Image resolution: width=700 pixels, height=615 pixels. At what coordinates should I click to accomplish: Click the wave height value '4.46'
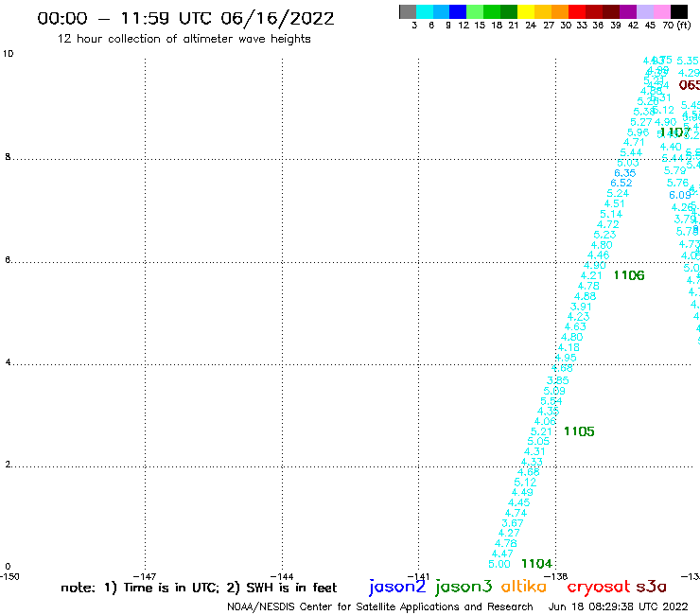(598, 255)
